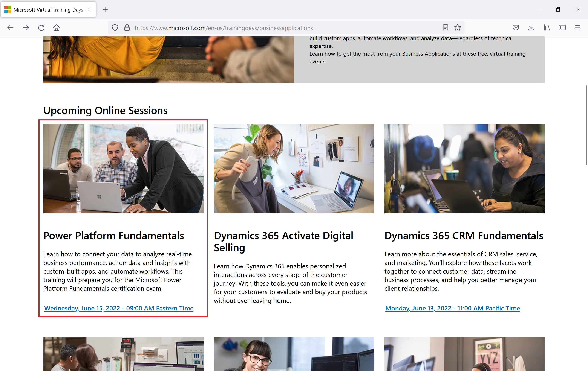
Task: Click the hero banner photo at top
Action: coord(168,60)
